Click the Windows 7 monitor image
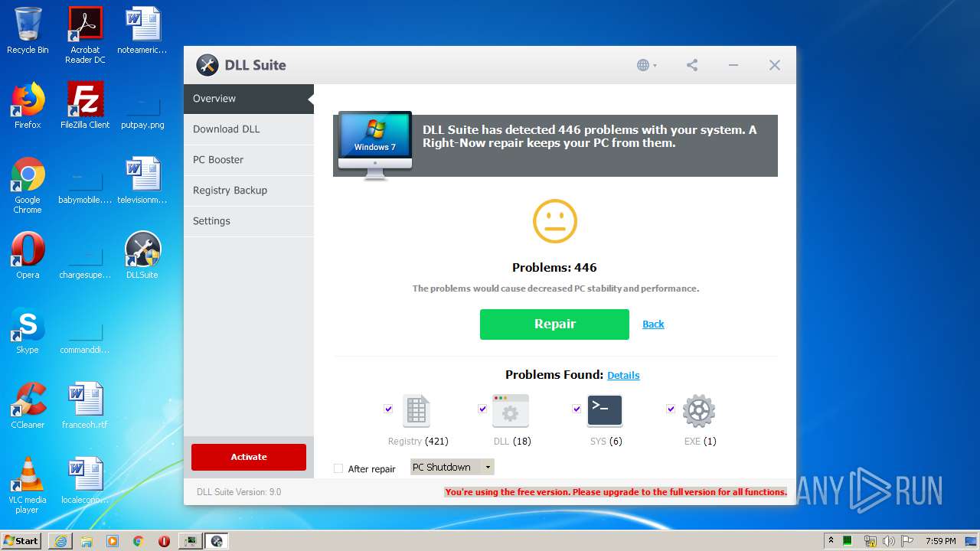 pyautogui.click(x=375, y=145)
